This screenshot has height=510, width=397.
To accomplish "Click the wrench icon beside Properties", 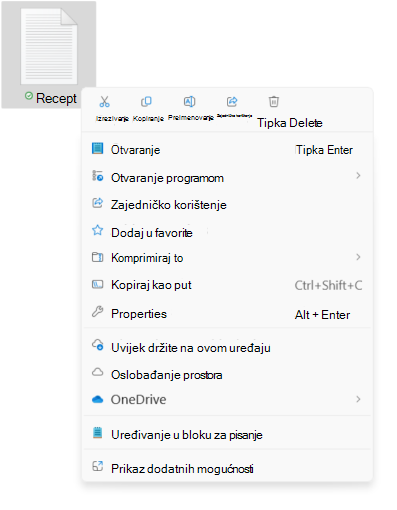I will click(97, 311).
